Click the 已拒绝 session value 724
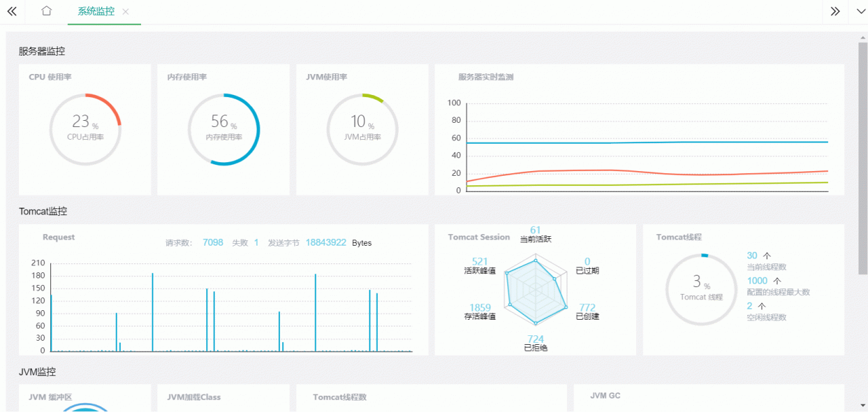 pyautogui.click(x=536, y=339)
